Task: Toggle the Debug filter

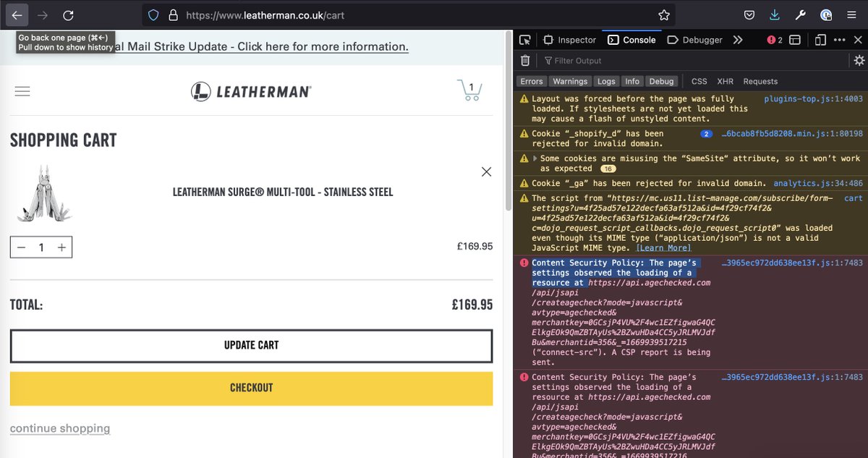Action: (662, 81)
